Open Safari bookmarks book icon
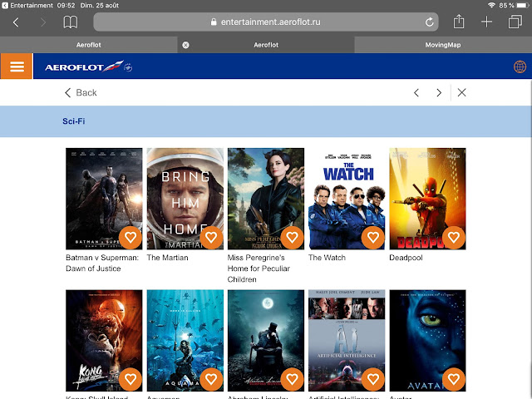Screen dimensions: 532x399 pyautogui.click(x=70, y=22)
